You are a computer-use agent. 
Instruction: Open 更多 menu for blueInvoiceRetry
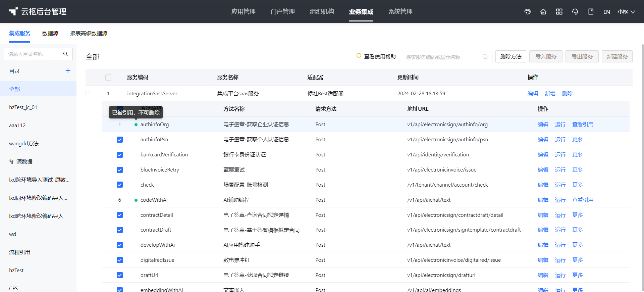(x=578, y=170)
